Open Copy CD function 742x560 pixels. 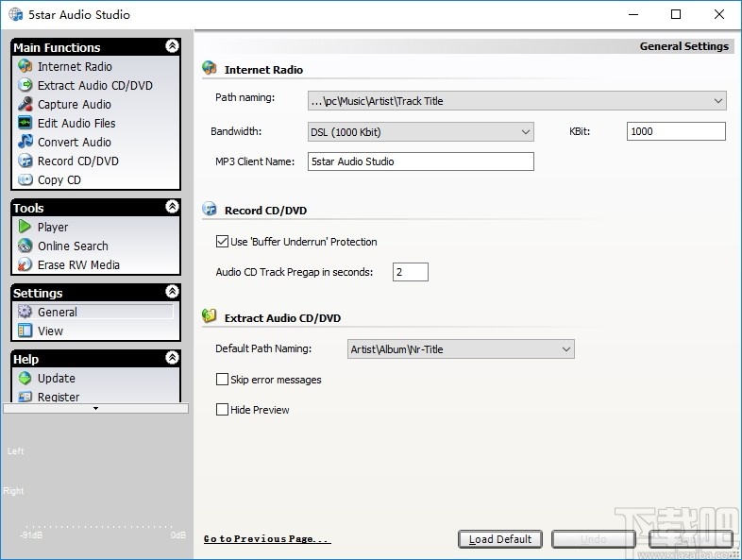coord(59,179)
